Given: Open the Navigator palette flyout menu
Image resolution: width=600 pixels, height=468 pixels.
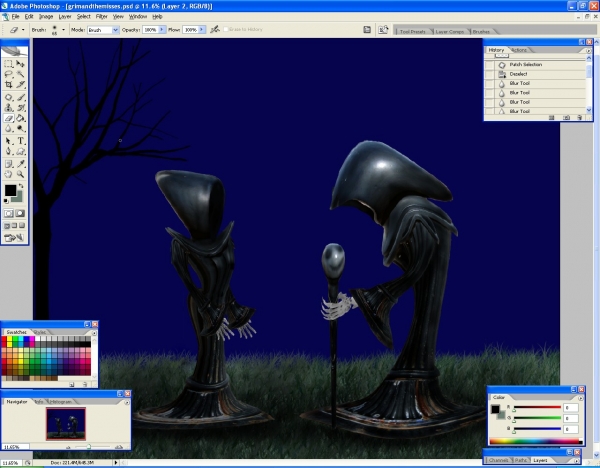Looking at the screenshot, I should [127, 402].
